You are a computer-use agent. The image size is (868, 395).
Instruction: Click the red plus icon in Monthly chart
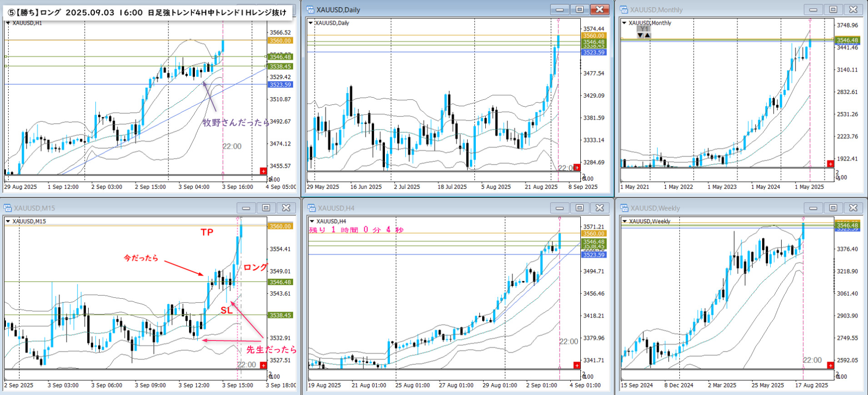pyautogui.click(x=830, y=164)
